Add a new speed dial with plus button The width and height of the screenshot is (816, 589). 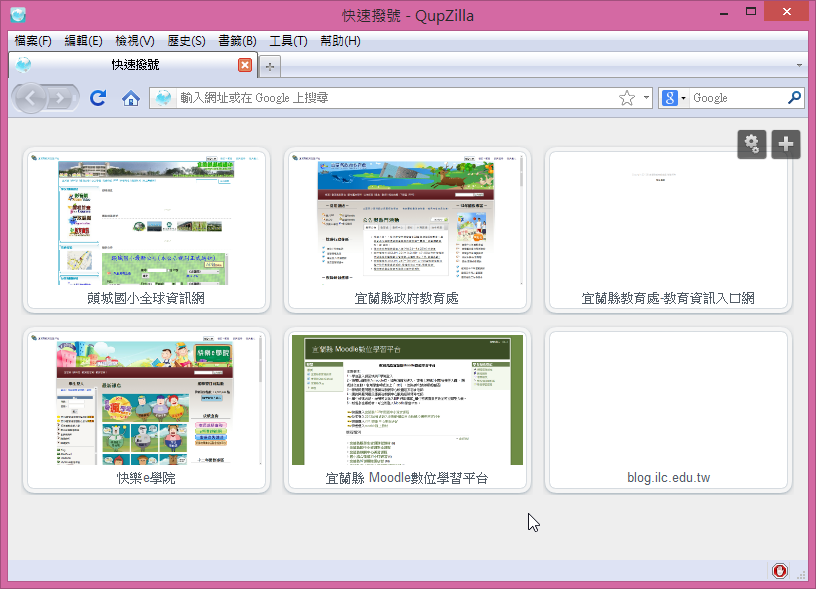tap(786, 144)
